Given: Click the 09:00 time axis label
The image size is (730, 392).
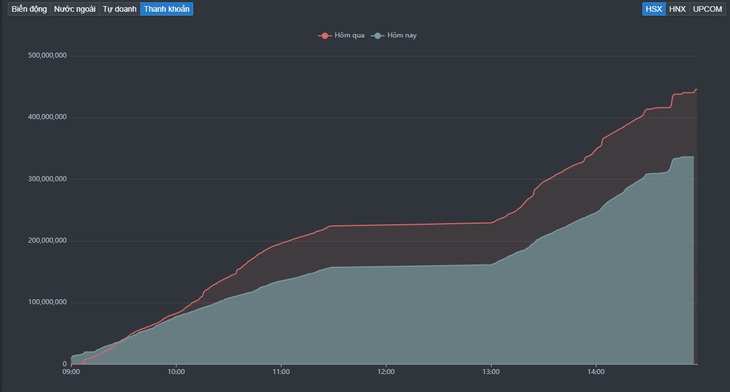Looking at the screenshot, I should coord(71,372).
